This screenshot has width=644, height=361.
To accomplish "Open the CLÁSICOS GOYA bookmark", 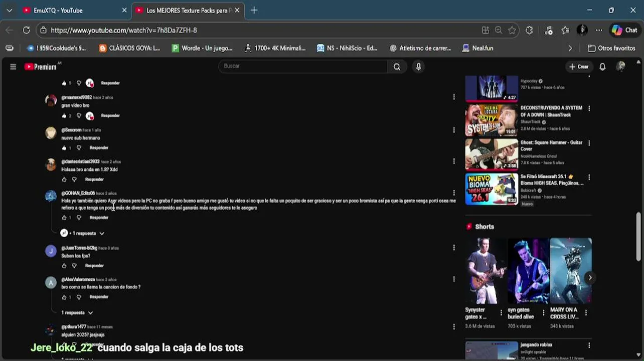I will click(129, 48).
